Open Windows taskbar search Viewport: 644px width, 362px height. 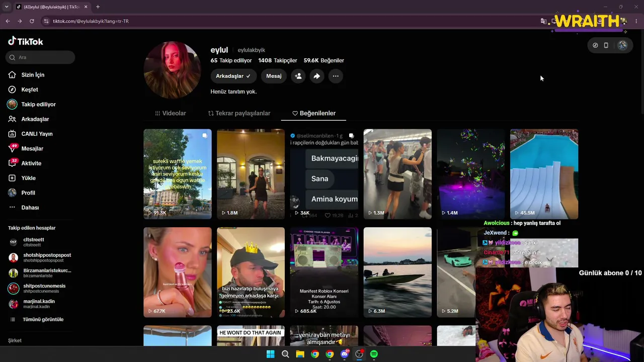coord(285,354)
